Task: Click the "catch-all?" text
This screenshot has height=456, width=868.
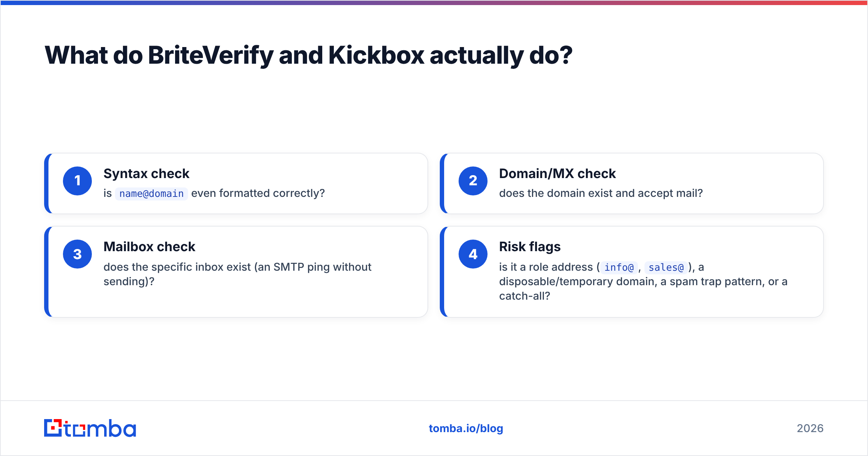Action: (524, 296)
